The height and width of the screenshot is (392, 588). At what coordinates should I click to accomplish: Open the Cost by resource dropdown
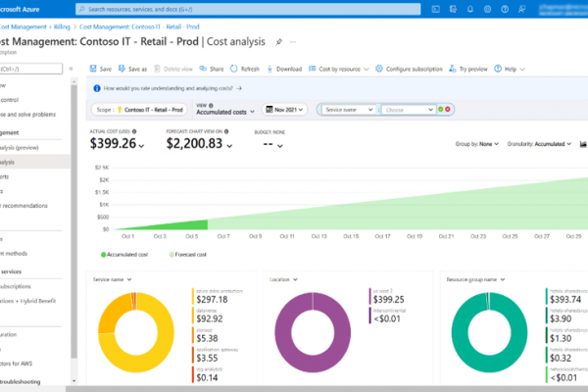pyautogui.click(x=339, y=69)
